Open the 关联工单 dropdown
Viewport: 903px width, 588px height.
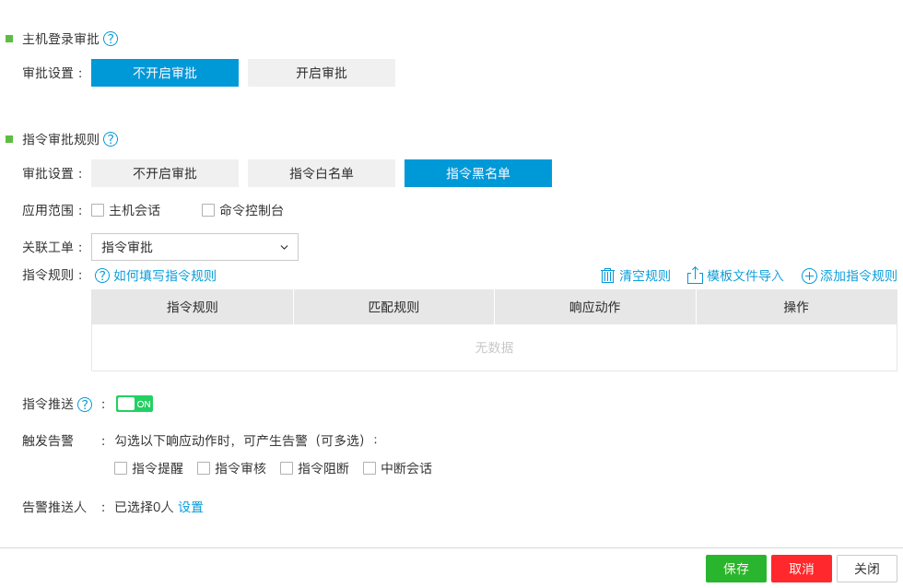click(194, 247)
